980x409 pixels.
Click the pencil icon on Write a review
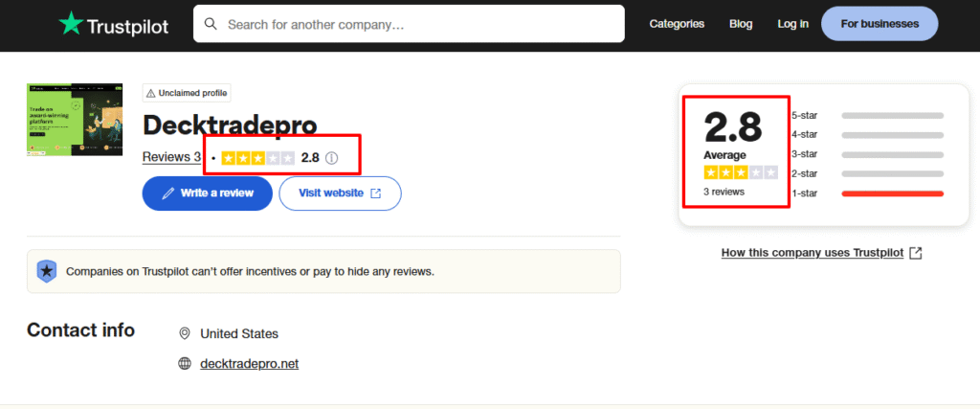point(167,193)
